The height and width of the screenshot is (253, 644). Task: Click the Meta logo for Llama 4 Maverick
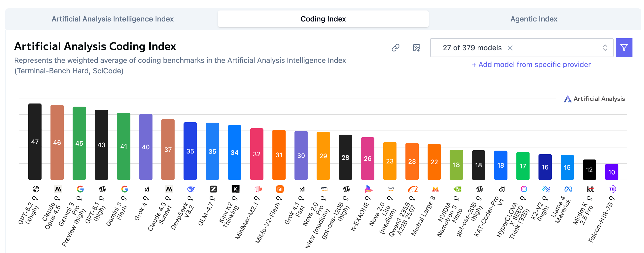[568, 189]
